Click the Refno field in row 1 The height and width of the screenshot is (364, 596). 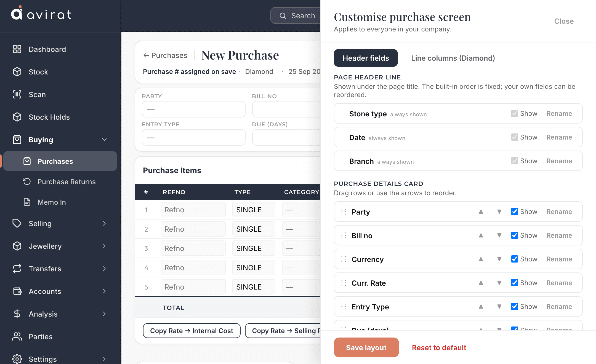[193, 210]
